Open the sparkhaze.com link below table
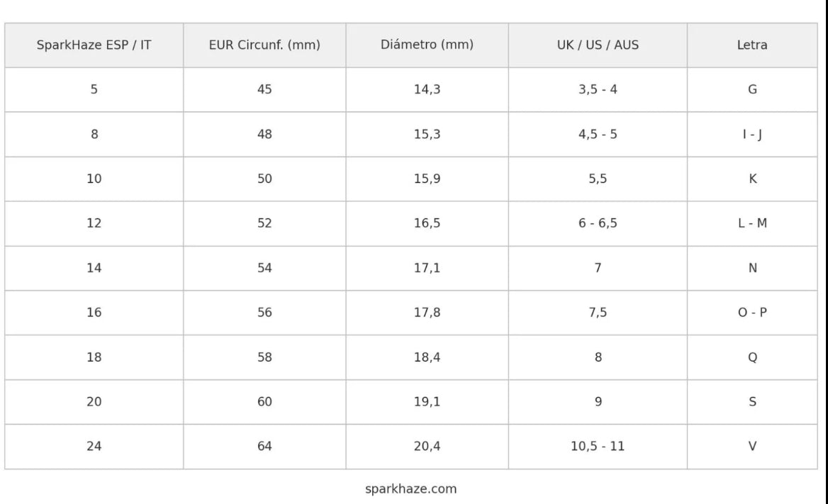828x504 pixels. (411, 489)
